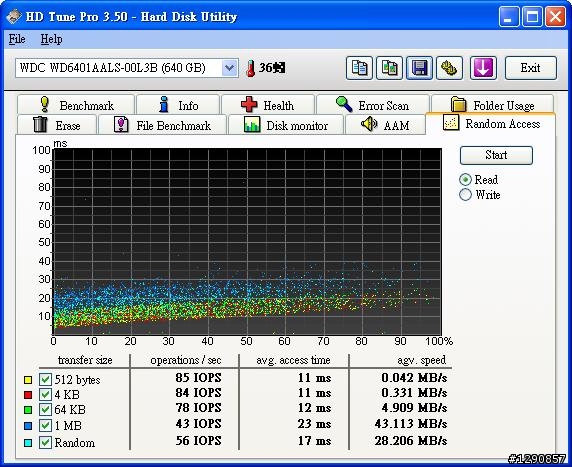Viewport: 572px width, 467px height.
Task: Click inside the access time scatter graph
Action: point(247,241)
